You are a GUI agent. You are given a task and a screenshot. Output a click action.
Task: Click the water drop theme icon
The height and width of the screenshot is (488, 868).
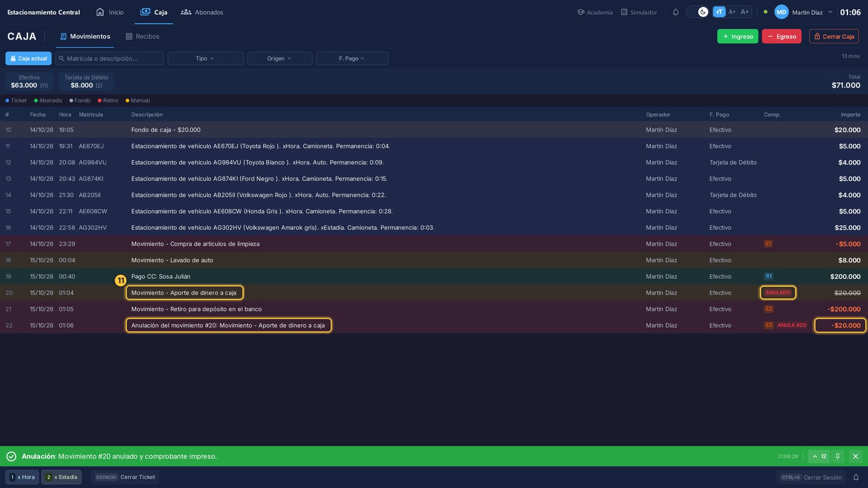[x=675, y=12]
